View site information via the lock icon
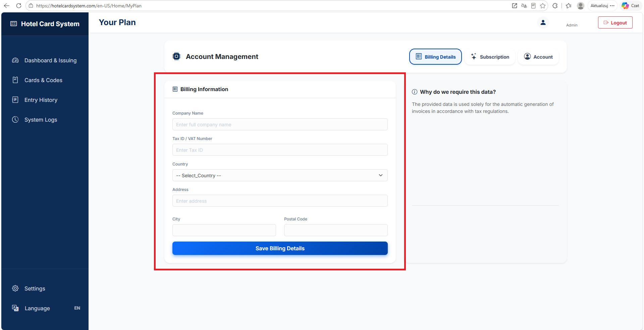The image size is (644, 330). 31,6
